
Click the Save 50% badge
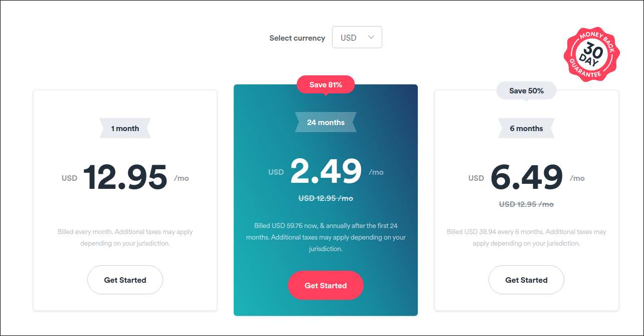526,91
